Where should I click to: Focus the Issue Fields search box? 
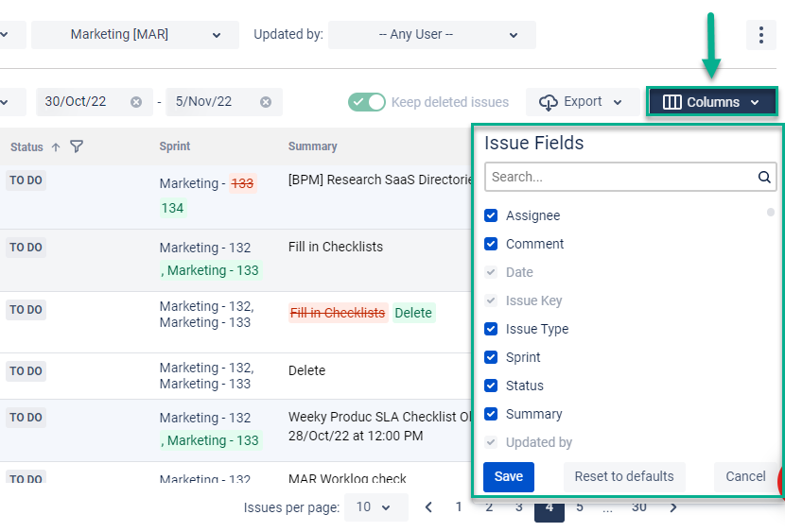tap(620, 177)
